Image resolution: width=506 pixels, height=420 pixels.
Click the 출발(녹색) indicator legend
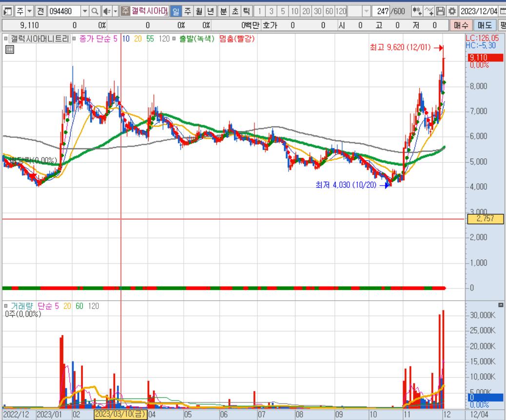click(x=197, y=39)
